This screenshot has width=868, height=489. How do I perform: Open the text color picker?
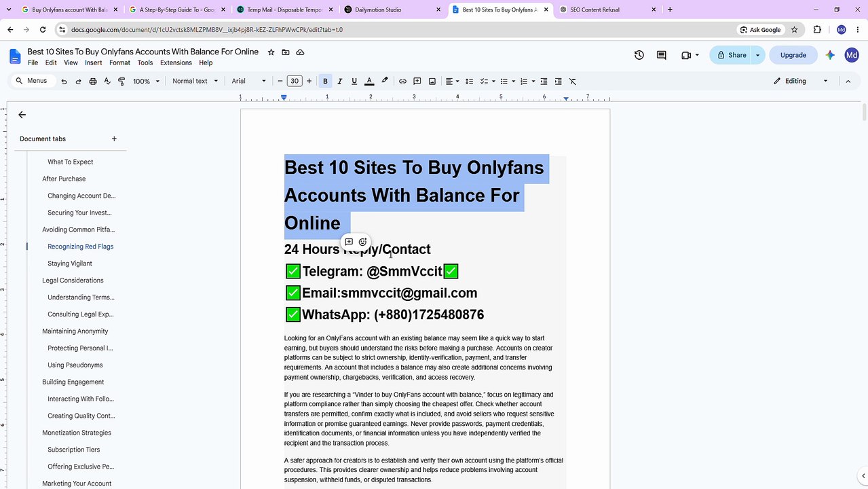pos(369,81)
